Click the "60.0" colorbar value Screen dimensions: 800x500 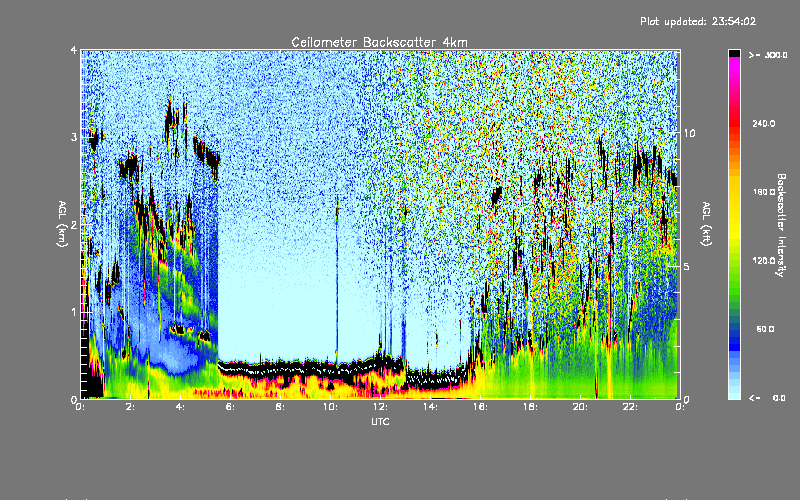(x=765, y=329)
